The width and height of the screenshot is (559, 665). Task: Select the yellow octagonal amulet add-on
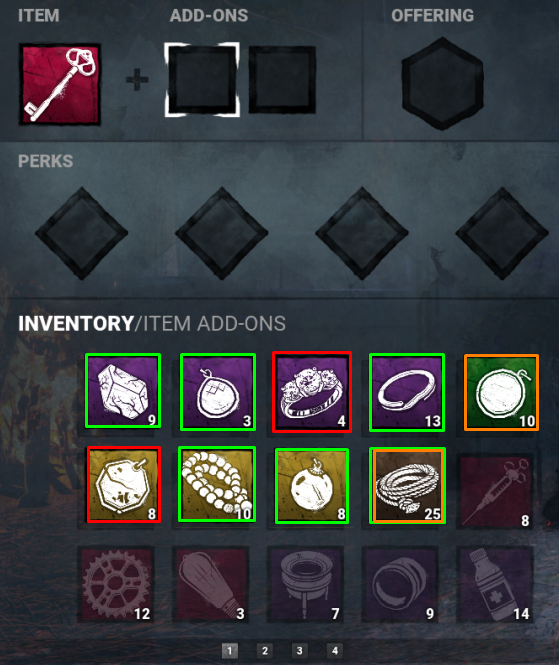(124, 484)
